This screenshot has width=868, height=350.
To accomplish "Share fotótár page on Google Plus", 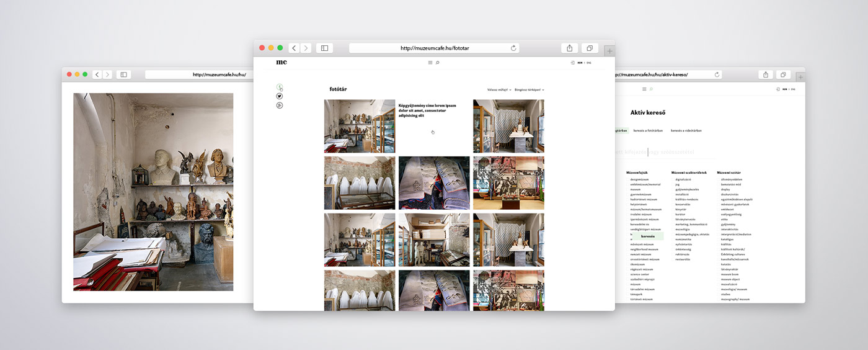I will [280, 105].
